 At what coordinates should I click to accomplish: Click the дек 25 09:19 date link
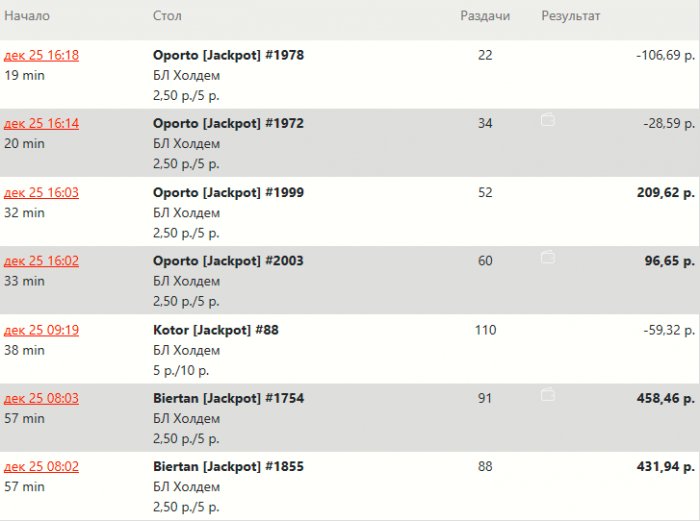click(x=42, y=330)
